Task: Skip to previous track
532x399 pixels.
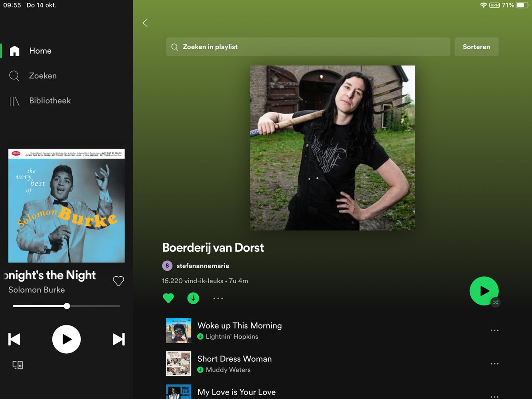Action: tap(14, 339)
